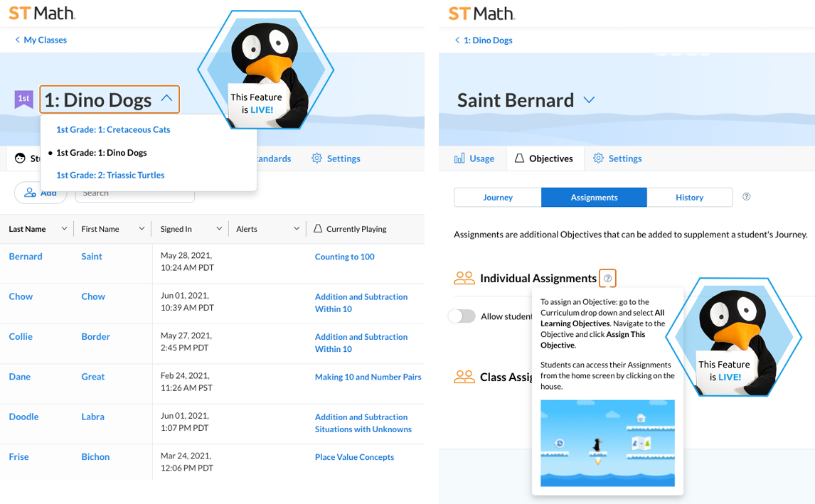Open Alerts column sort chevron
815x504 pixels.
click(297, 228)
